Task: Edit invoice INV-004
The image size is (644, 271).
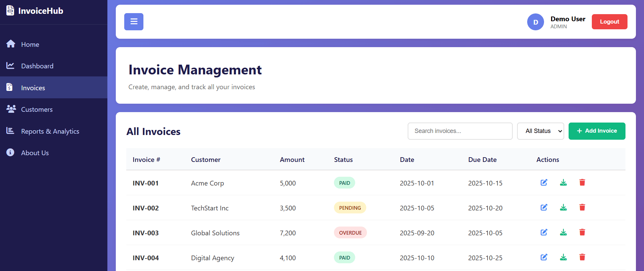Action: tap(544, 257)
